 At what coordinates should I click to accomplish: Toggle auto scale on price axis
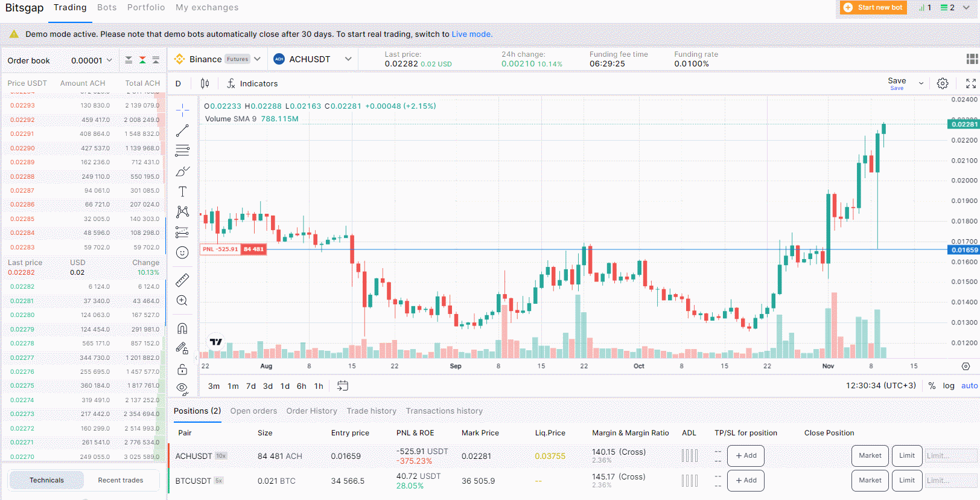coord(969,386)
